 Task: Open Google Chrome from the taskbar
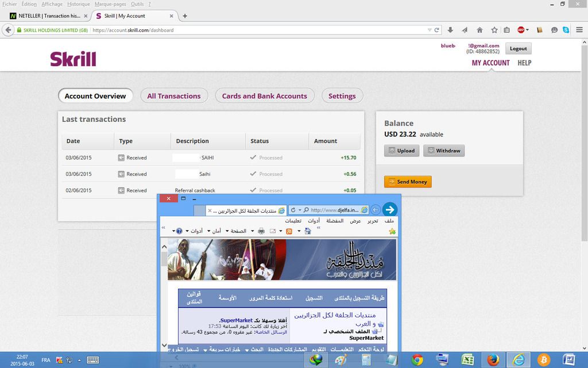(417, 360)
